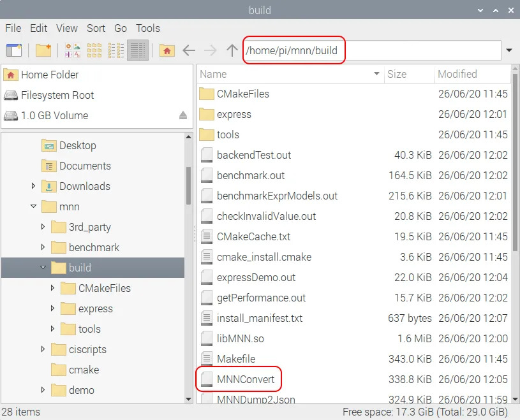
Task: Expand the benchmark tree node
Action: click(43, 247)
